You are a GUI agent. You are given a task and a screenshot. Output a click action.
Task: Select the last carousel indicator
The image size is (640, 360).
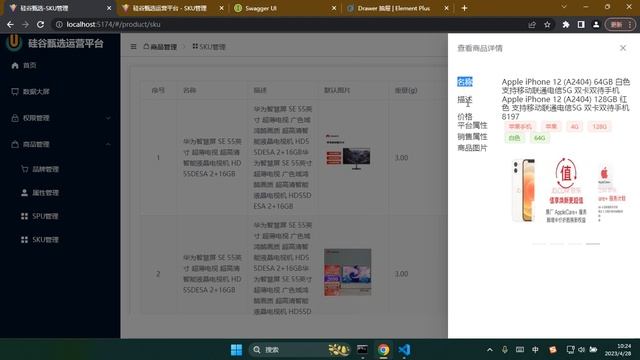(x=593, y=244)
